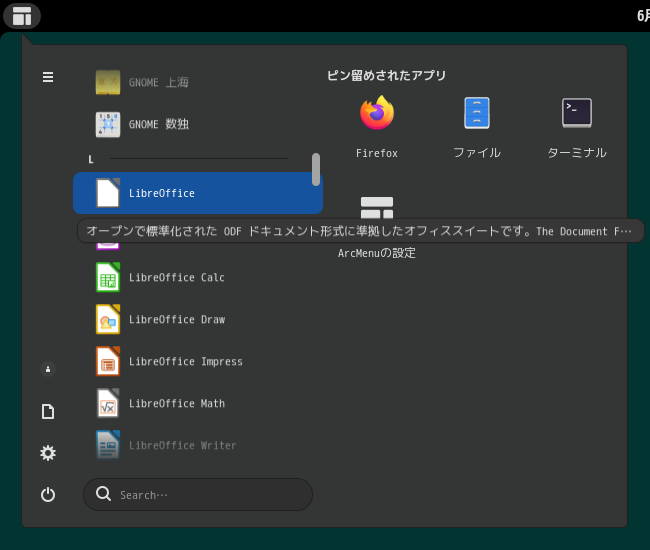Click the ピン留めされたアプリ heading
The image size is (650, 550).
pos(386,75)
